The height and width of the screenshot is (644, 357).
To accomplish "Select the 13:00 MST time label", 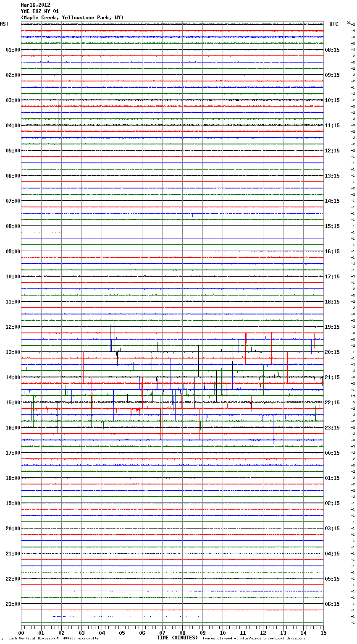I will pos(13,352).
